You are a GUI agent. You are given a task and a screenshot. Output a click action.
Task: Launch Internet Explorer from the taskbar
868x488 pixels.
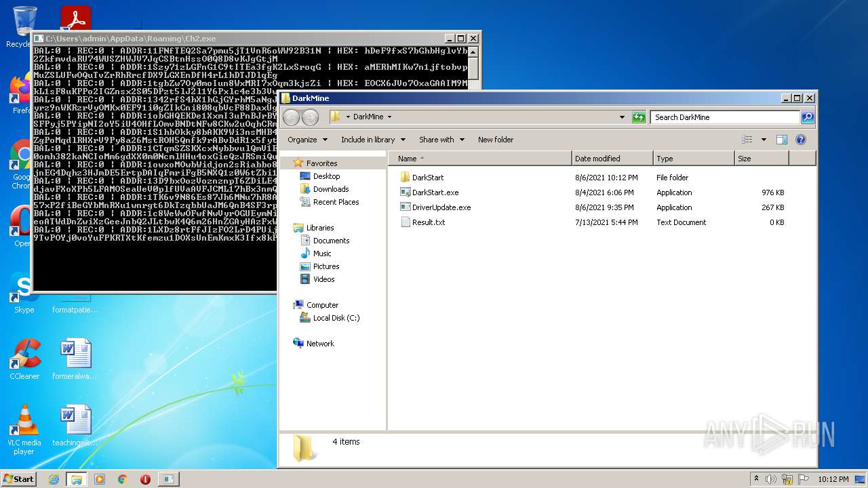click(54, 479)
